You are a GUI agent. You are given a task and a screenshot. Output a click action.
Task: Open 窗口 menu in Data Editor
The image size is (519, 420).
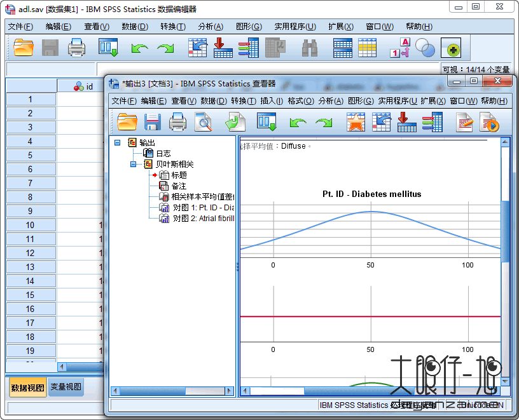pyautogui.click(x=380, y=27)
